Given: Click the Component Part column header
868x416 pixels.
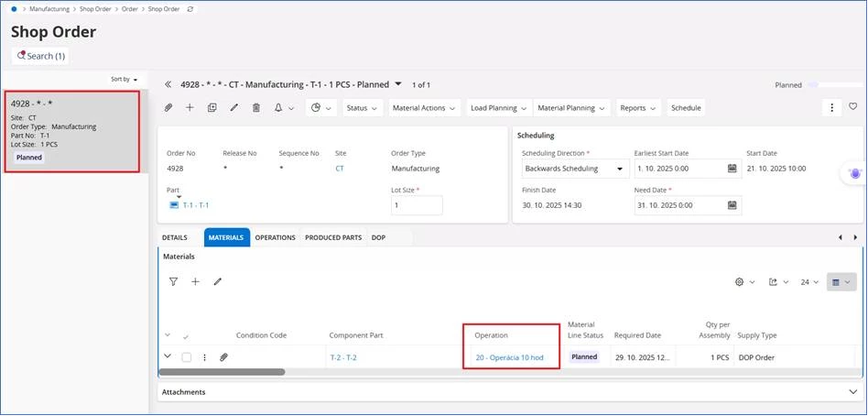Looking at the screenshot, I should 356,335.
